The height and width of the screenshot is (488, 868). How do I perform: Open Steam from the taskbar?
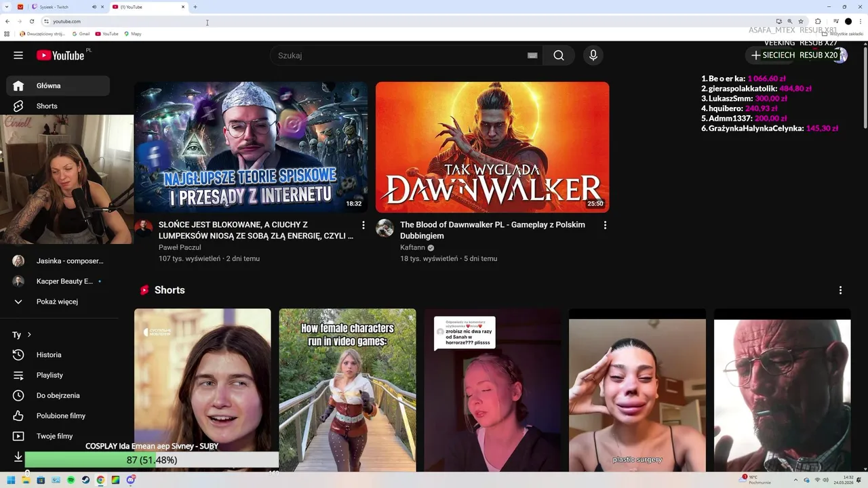pos(85,480)
